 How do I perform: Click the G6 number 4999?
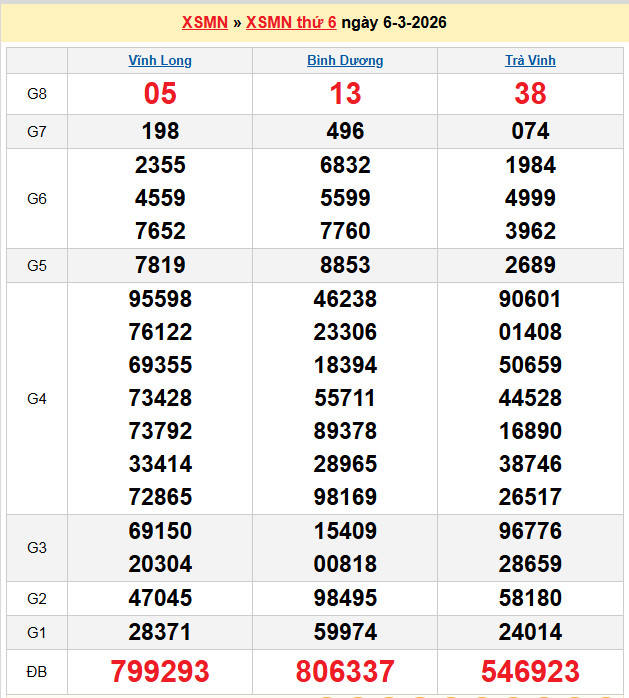click(530, 197)
